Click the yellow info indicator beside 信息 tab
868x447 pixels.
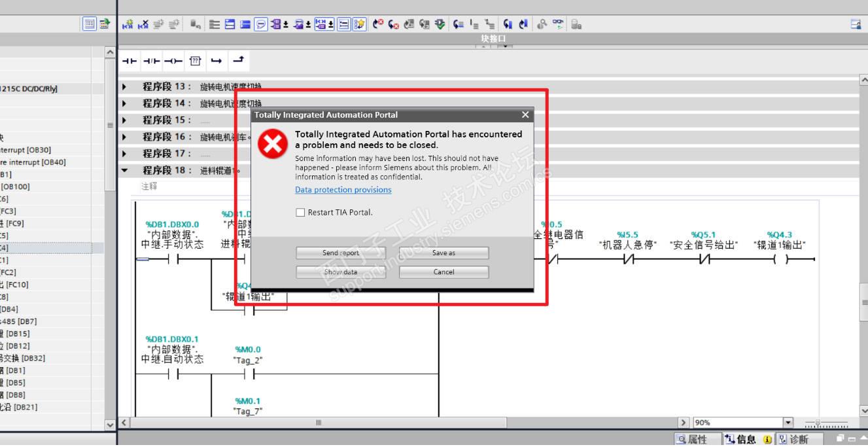pyautogui.click(x=767, y=440)
